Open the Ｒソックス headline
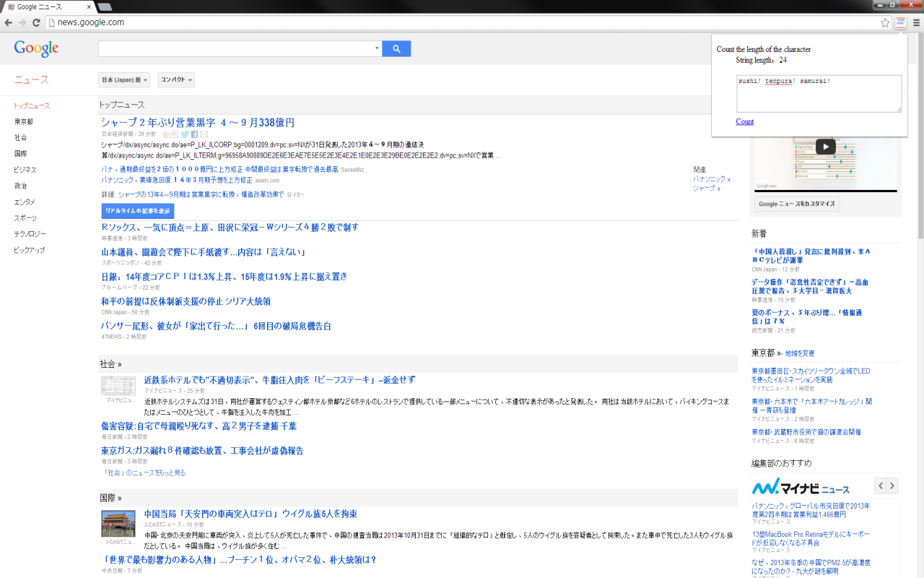The height and width of the screenshot is (578, 924). point(230,228)
